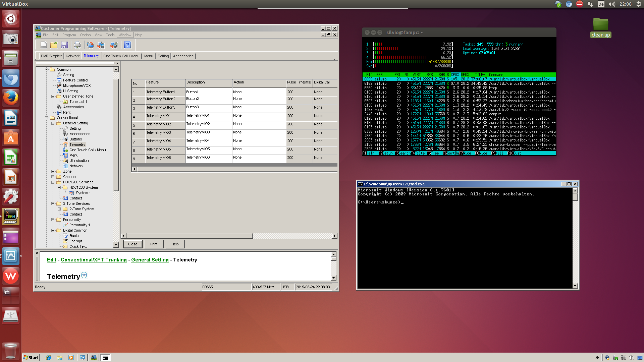Viewport: 644px width, 362px height.
Task: Launch Firefox from the Ubuntu launcher
Action: (x=11, y=98)
